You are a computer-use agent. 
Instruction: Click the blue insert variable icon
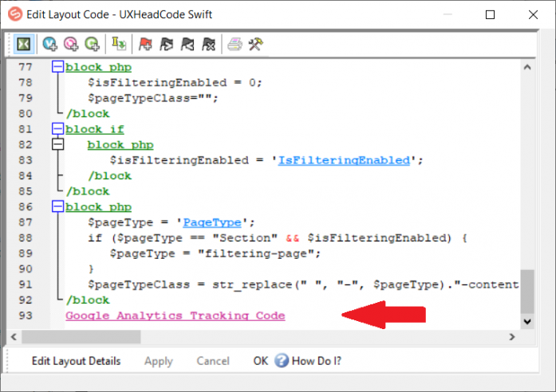50,45
